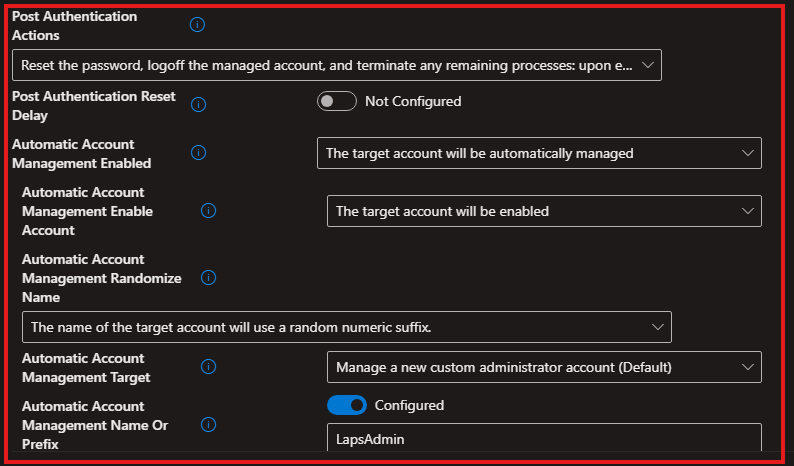Click the 'Automatic Account Management Target' label
794x466 pixels.
pyautogui.click(x=86, y=367)
